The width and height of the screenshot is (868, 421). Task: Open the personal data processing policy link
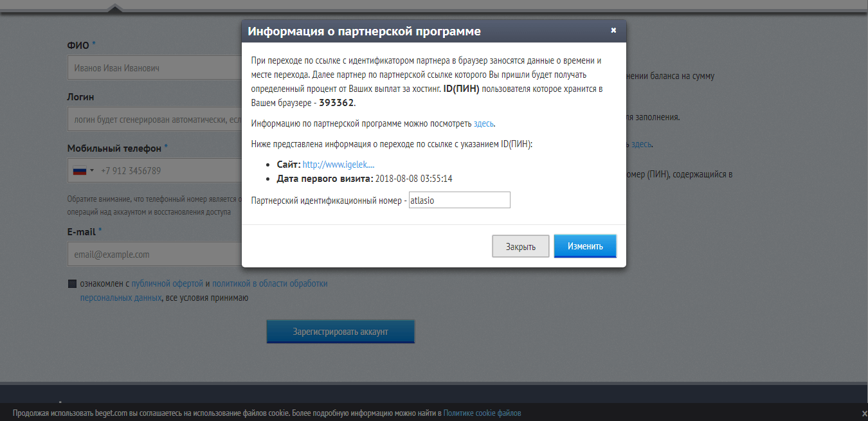(269, 283)
